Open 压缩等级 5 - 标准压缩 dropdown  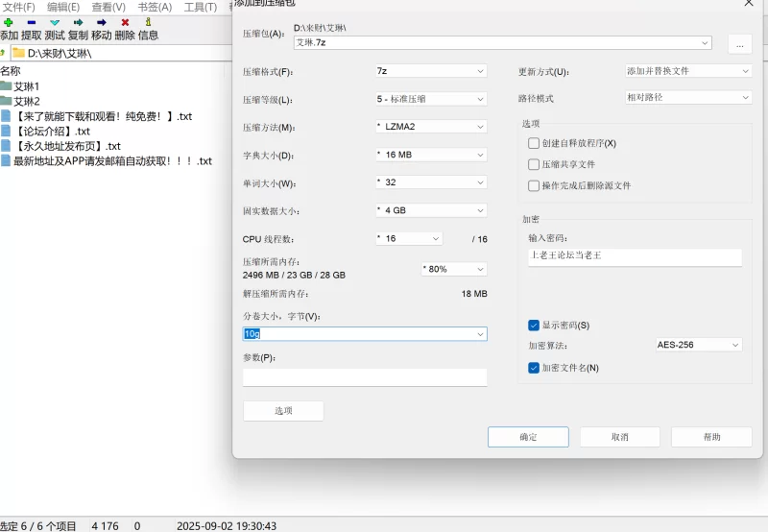pos(431,99)
